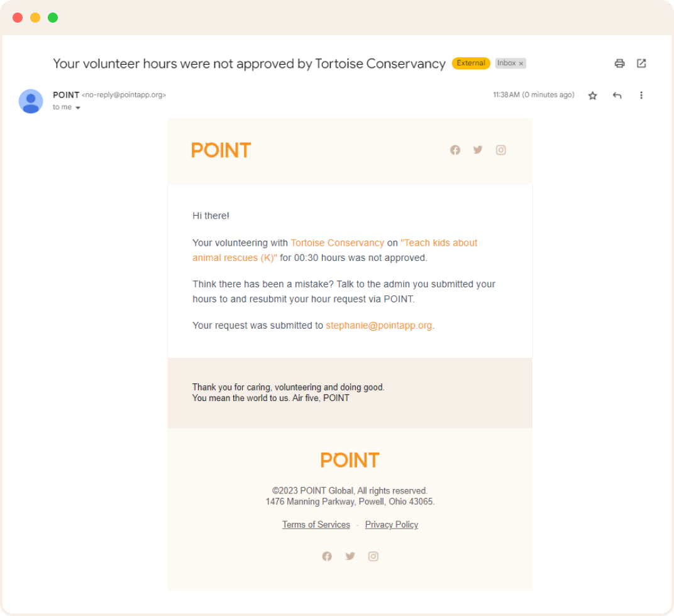Click Facebook icon in email footer
The height and width of the screenshot is (616, 674).
click(x=327, y=556)
